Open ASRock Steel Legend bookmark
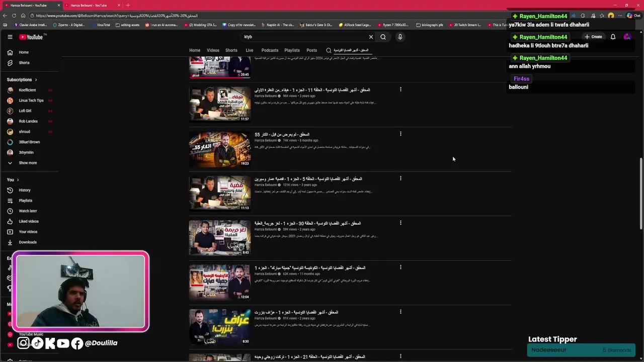The image size is (644, 362). (355, 25)
